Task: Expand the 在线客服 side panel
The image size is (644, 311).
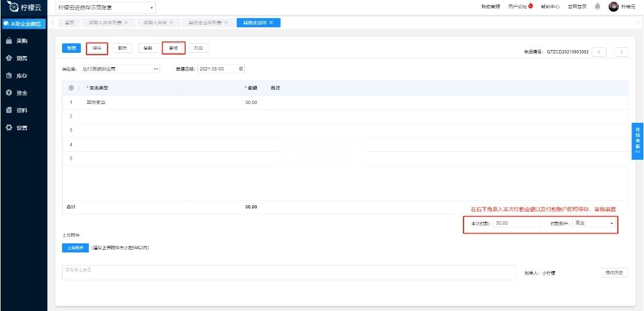Action: point(638,141)
